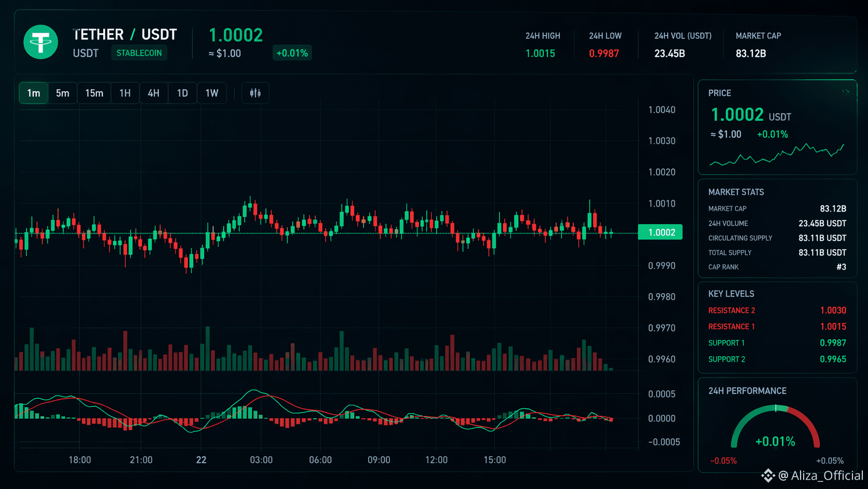The height and width of the screenshot is (489, 868).
Task: Switch to the 15m timeframe
Action: [94, 93]
